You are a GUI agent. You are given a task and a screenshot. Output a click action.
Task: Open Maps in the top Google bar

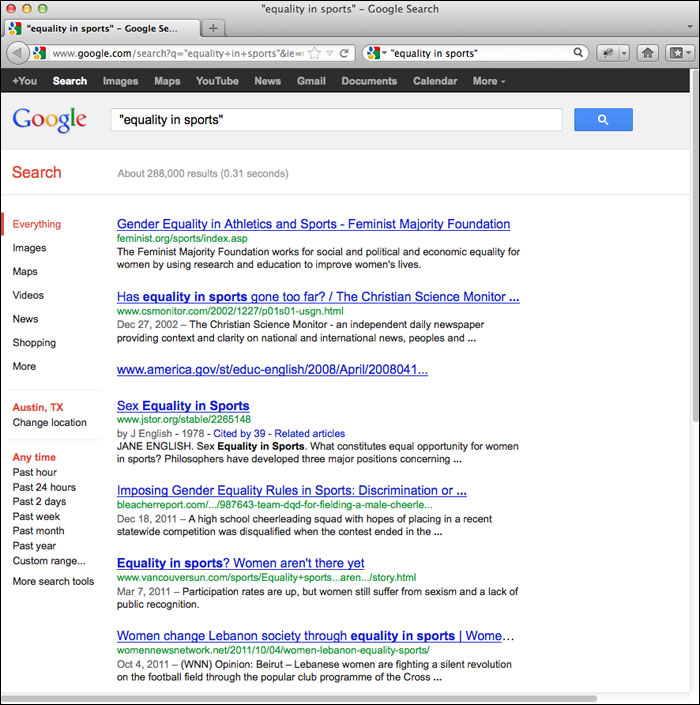167,81
